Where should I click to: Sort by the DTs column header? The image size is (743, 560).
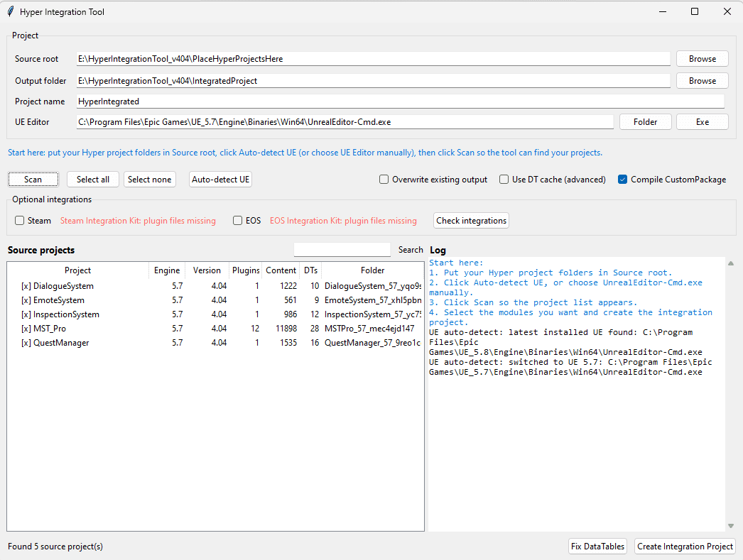pos(311,270)
